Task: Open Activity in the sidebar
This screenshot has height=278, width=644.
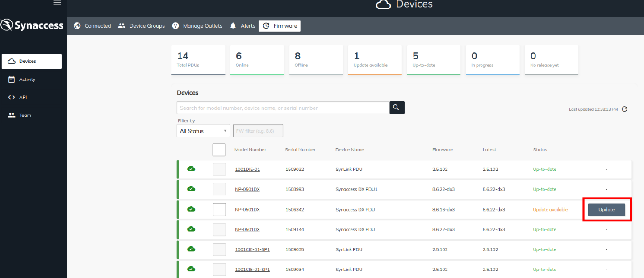Action: pos(32,79)
